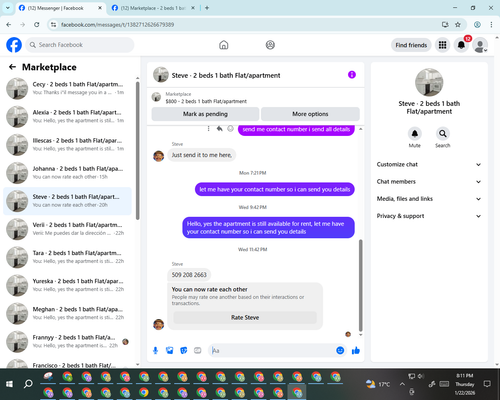
Task: Click Find friends button
Action: pos(411,45)
